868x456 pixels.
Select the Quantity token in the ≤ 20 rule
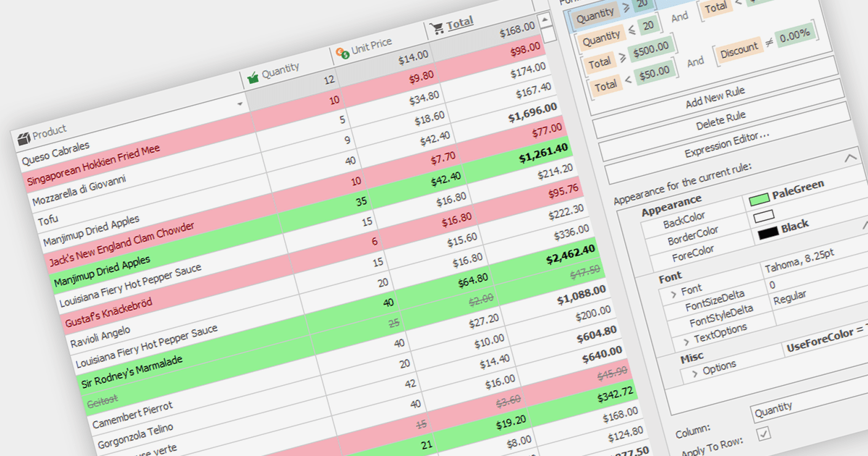point(602,36)
